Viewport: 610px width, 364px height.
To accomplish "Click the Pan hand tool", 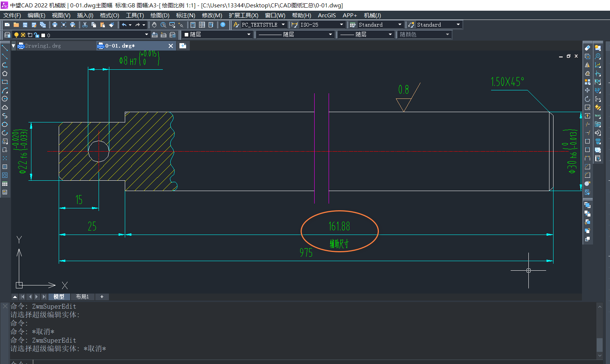I will pos(154,25).
